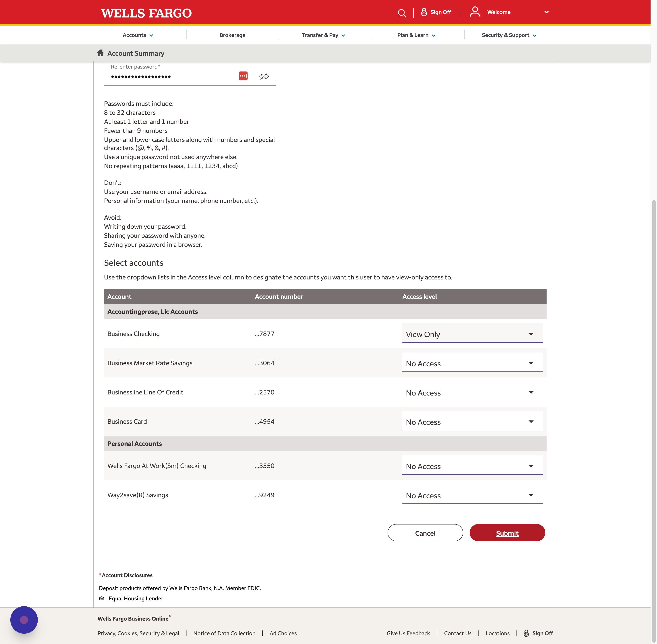Click the red password manager icon
Image resolution: width=657 pixels, height=644 pixels.
point(243,76)
